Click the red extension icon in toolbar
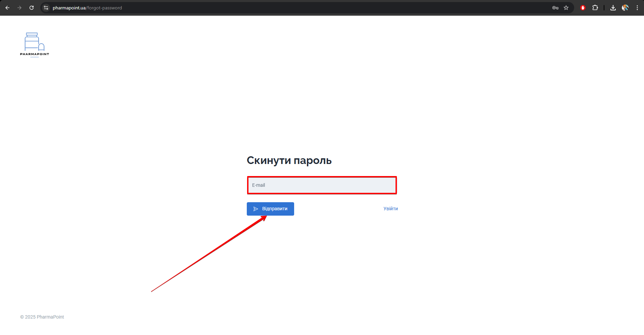Image resolution: width=644 pixels, height=335 pixels. 583,8
